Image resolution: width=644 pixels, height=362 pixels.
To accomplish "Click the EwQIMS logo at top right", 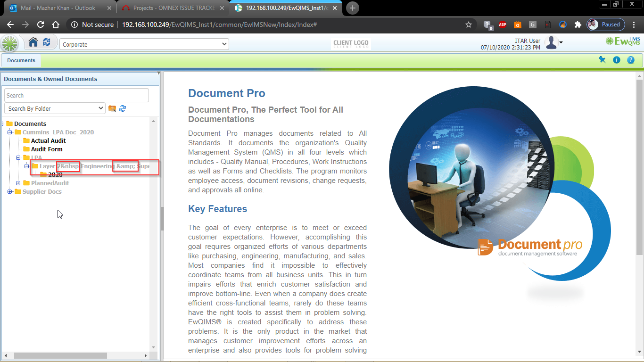I will click(x=623, y=41).
